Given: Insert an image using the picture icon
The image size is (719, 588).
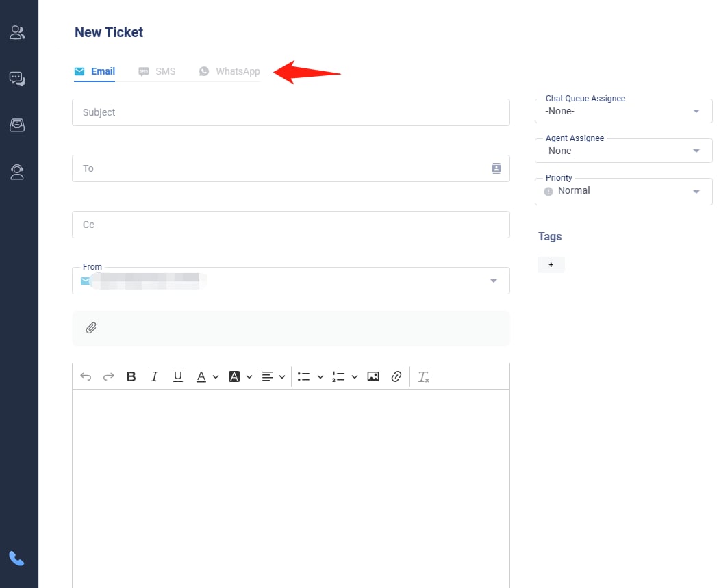Looking at the screenshot, I should [373, 376].
